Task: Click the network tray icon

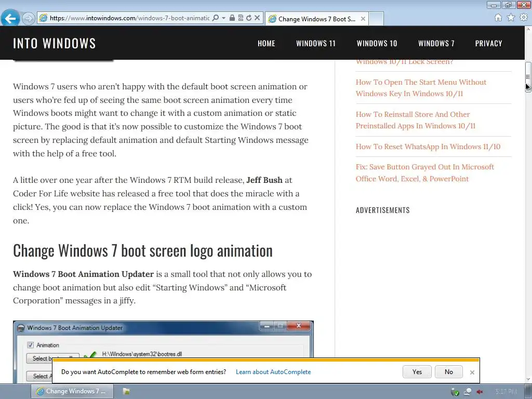Action: coord(467,392)
